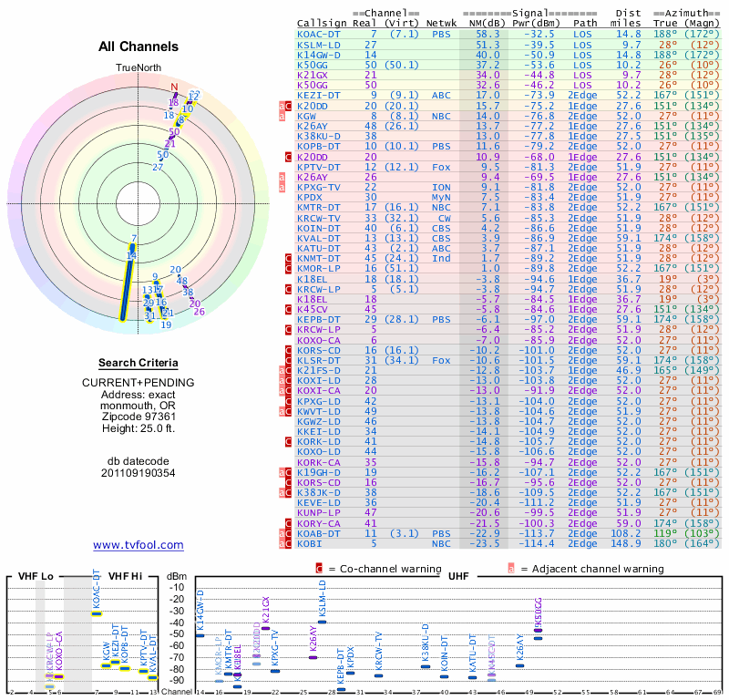Click the red Co-channel warning legend icon
Viewport: 729px width, 700px height.
(319, 569)
